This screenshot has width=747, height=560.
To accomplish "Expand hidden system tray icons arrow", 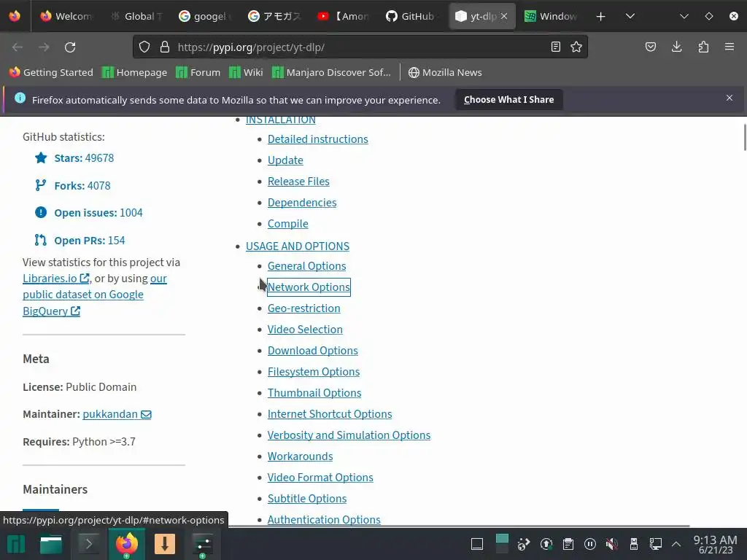I will click(676, 544).
